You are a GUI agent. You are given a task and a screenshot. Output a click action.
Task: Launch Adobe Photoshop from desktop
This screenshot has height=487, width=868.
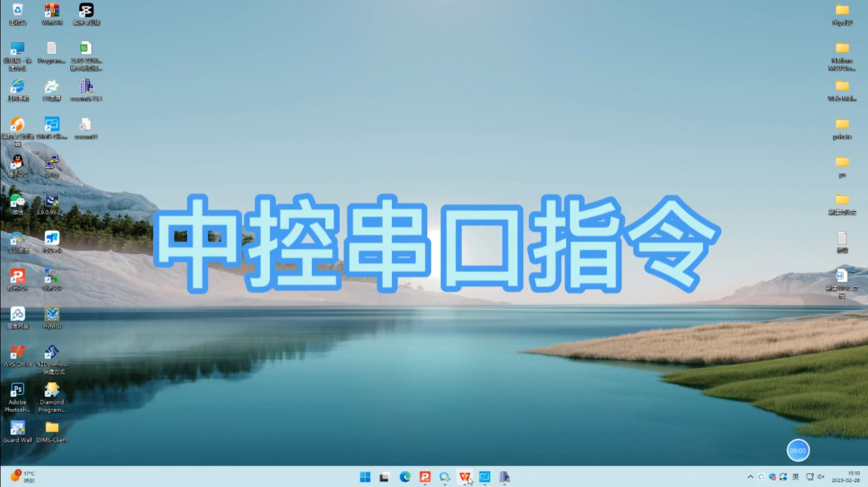pos(17,391)
